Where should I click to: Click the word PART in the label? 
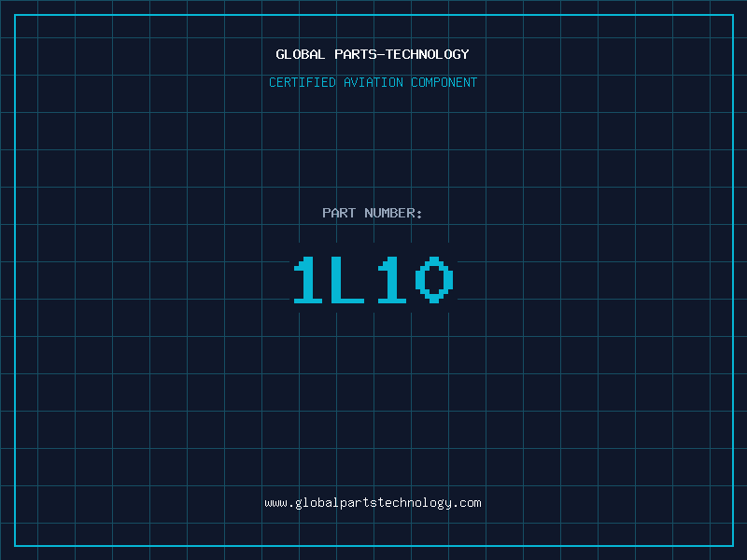(339, 213)
